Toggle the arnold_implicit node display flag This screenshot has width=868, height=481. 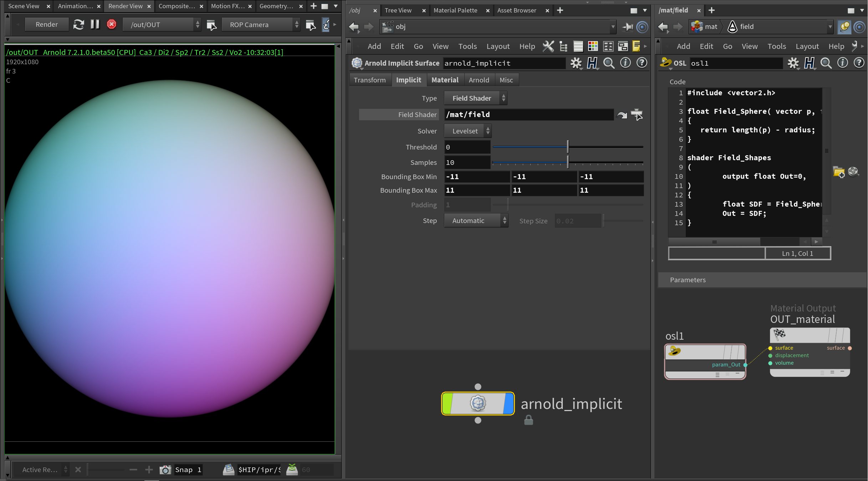pyautogui.click(x=509, y=404)
